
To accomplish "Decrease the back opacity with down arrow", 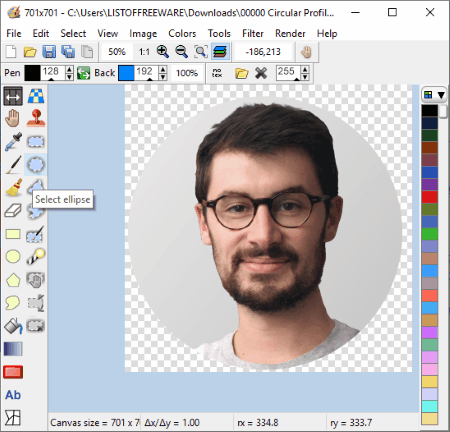I will pyautogui.click(x=163, y=77).
